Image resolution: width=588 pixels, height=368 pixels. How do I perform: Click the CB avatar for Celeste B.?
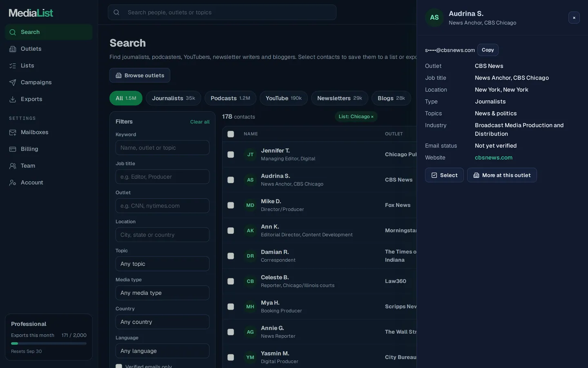click(250, 281)
